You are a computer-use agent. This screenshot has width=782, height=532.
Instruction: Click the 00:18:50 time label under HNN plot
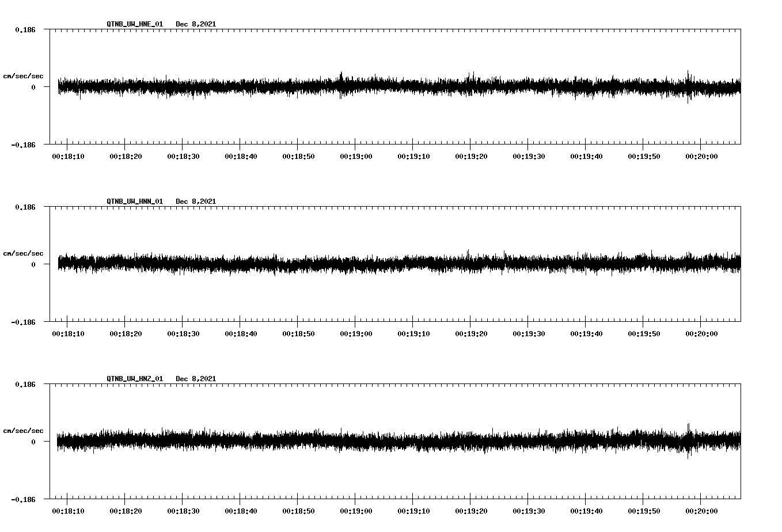[298, 334]
